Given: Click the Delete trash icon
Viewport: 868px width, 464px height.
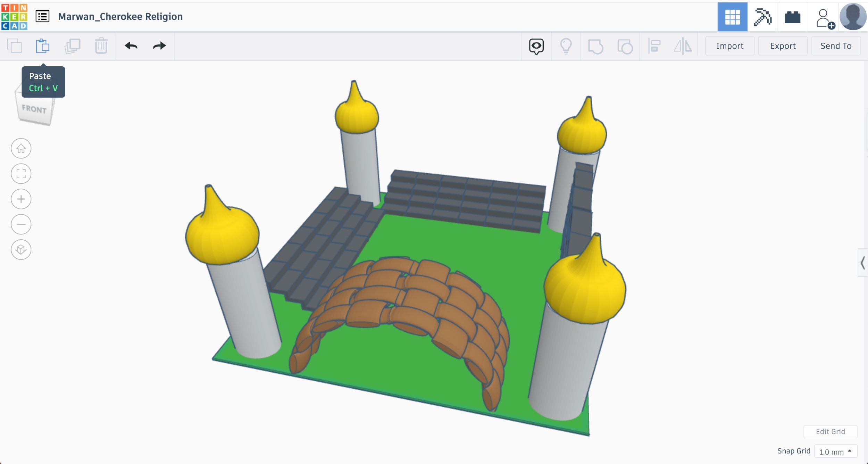Looking at the screenshot, I should pos(101,46).
